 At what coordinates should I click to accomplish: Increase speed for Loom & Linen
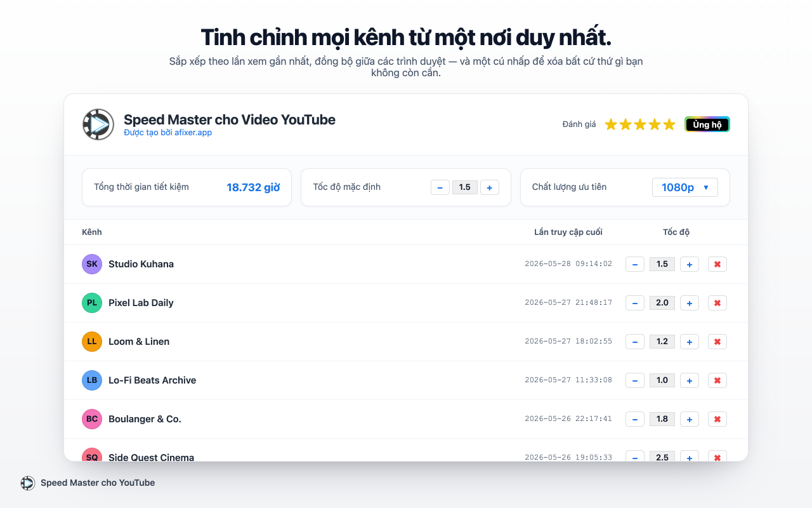(x=690, y=342)
